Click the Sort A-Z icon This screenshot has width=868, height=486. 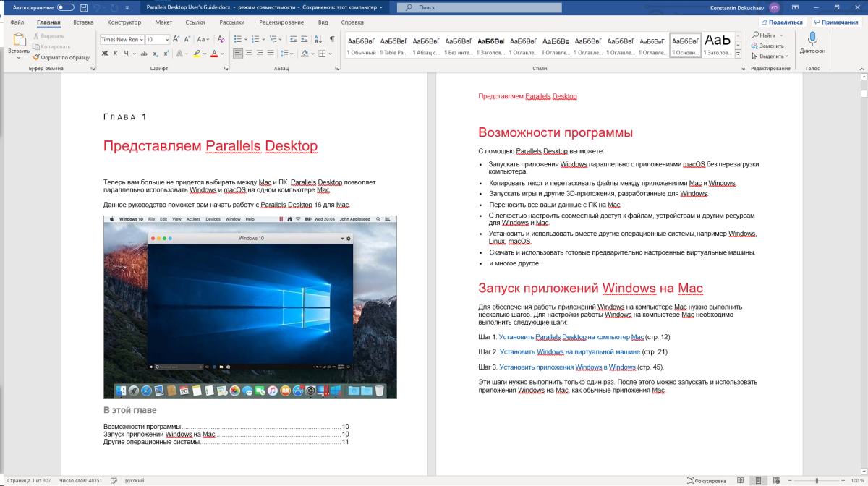318,39
